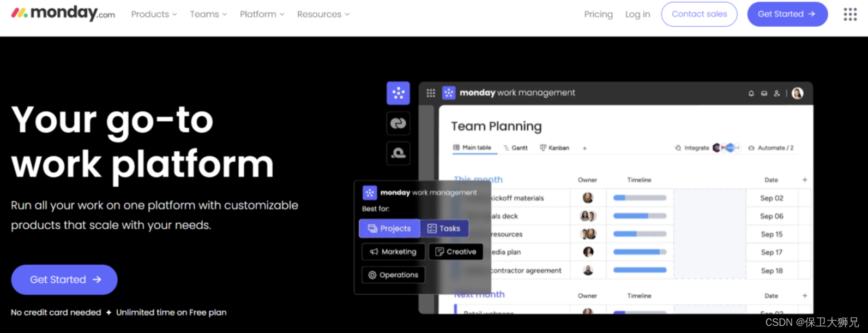Toggle the Creative option

click(x=456, y=252)
